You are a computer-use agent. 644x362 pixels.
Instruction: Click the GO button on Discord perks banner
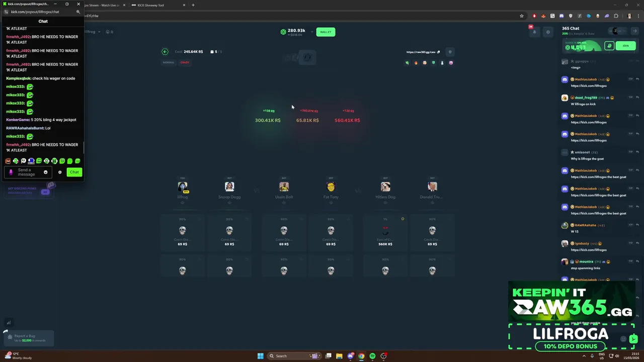click(45, 192)
